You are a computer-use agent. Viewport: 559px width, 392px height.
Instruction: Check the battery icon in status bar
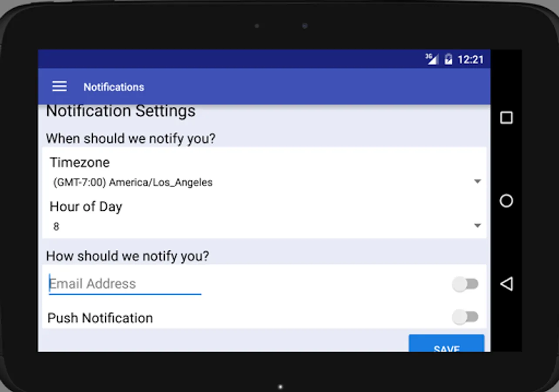(448, 60)
